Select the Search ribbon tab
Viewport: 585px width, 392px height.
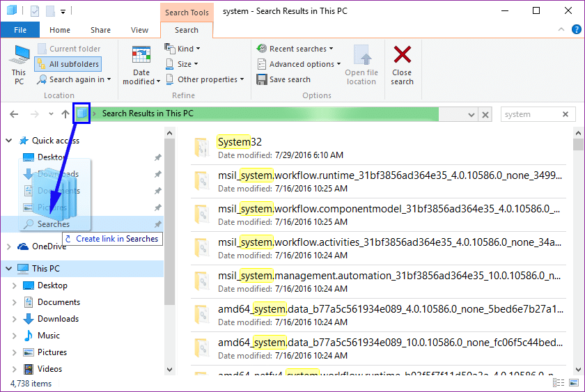tap(187, 30)
